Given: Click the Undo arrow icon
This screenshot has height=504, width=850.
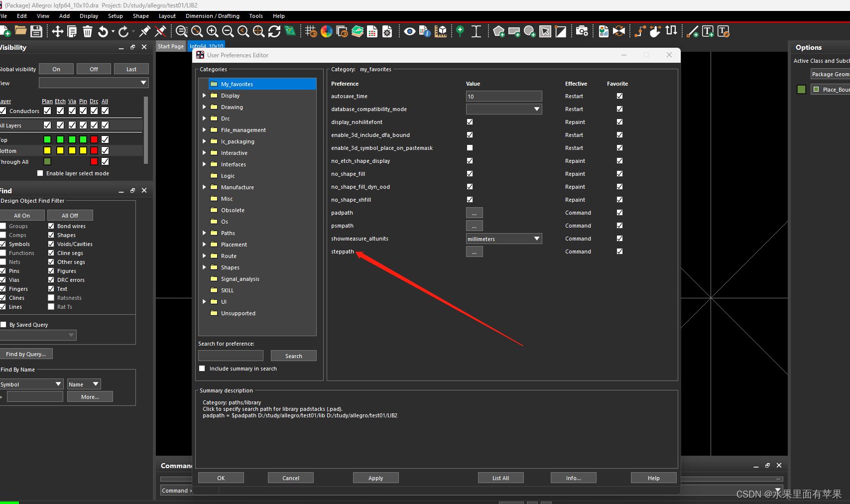Looking at the screenshot, I should coord(103,31).
